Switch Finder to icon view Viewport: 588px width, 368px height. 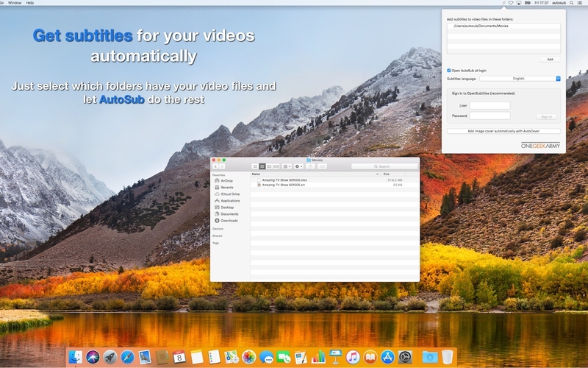tap(255, 166)
